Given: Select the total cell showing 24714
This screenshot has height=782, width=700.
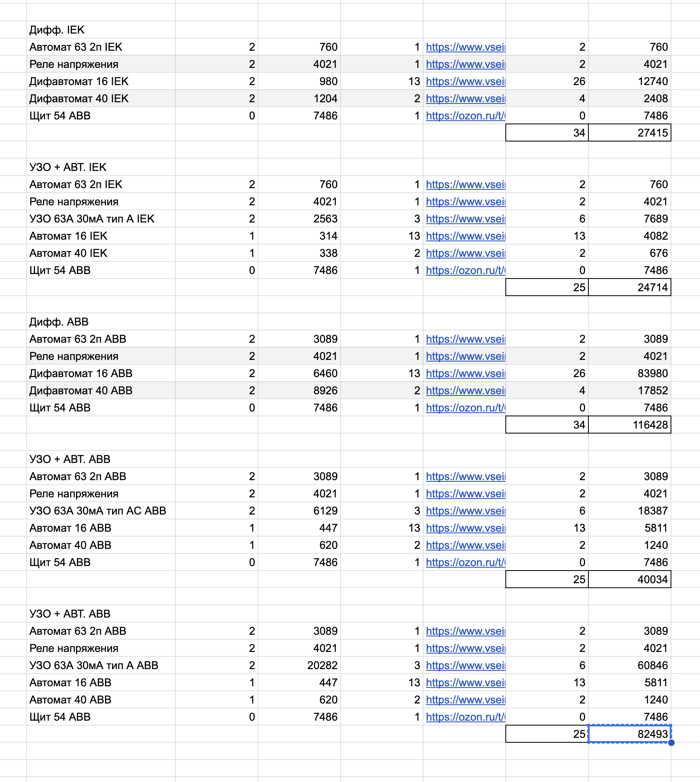Looking at the screenshot, I should (629, 288).
